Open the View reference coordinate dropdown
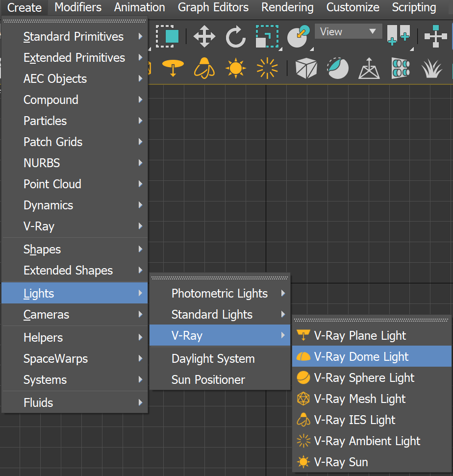The height and width of the screenshot is (476, 453). [348, 31]
